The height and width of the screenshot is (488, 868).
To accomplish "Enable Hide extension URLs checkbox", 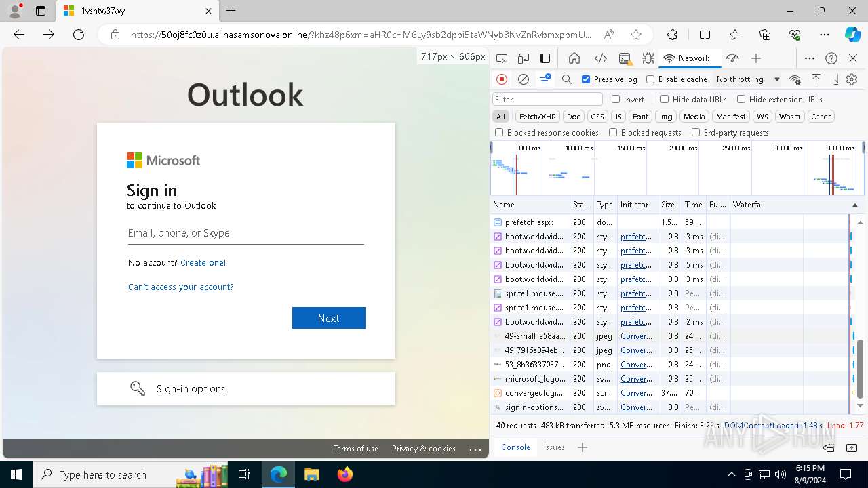I will [x=741, y=99].
